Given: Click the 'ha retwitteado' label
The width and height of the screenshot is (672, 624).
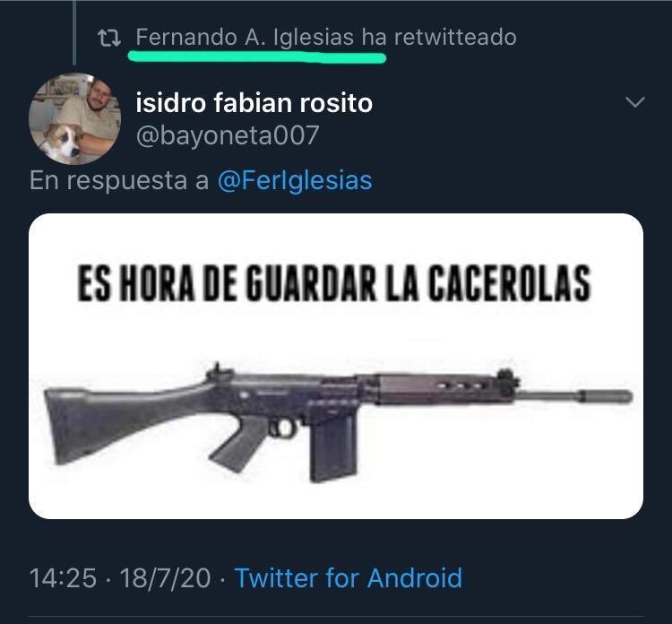Looking at the screenshot, I should [439, 38].
